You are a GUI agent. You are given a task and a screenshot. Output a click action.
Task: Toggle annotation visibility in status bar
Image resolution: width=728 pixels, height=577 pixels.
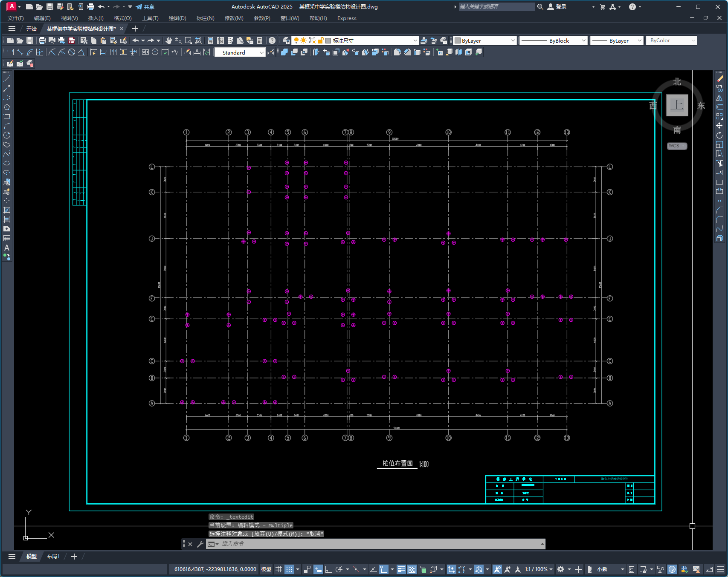497,569
